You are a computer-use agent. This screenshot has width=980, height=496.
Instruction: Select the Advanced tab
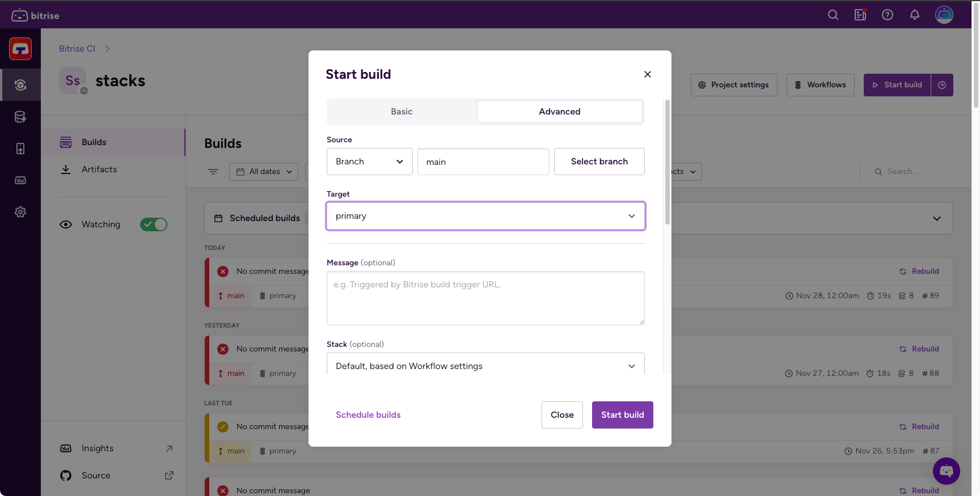tap(559, 112)
